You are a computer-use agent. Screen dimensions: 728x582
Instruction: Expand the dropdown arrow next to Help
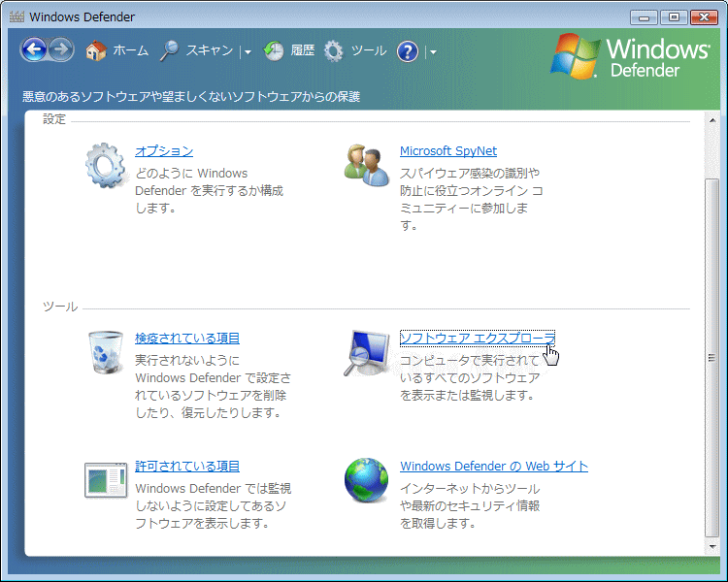coord(432,52)
